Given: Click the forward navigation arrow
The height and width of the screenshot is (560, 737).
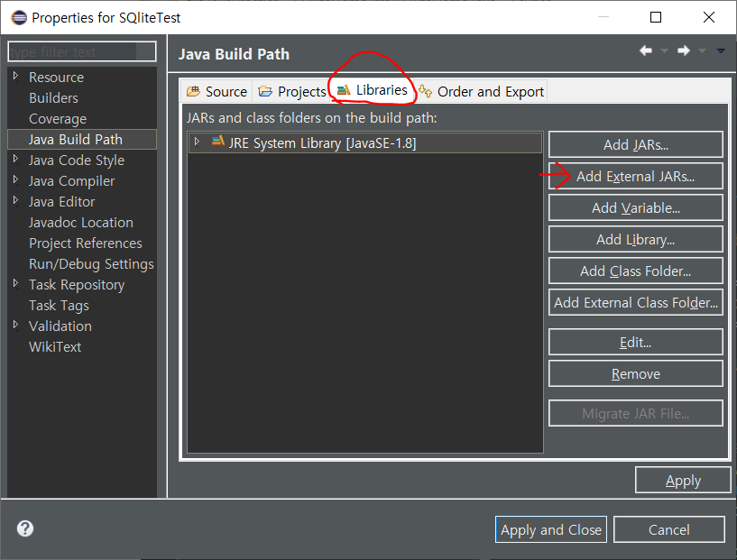Looking at the screenshot, I should pos(684,50).
